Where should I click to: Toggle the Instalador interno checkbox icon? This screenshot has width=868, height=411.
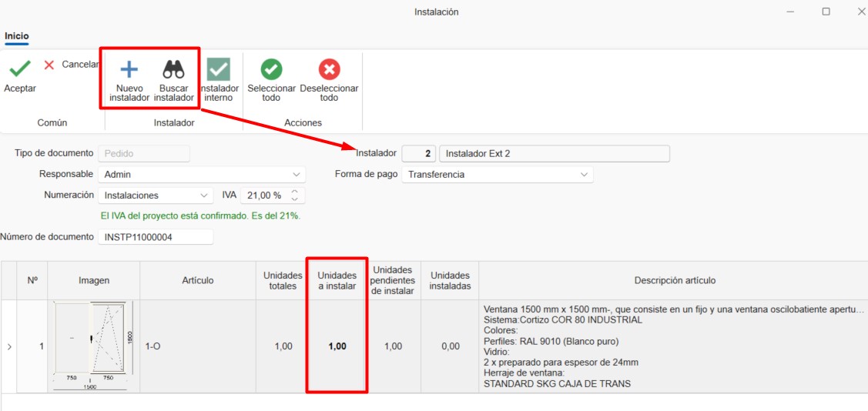(219, 70)
